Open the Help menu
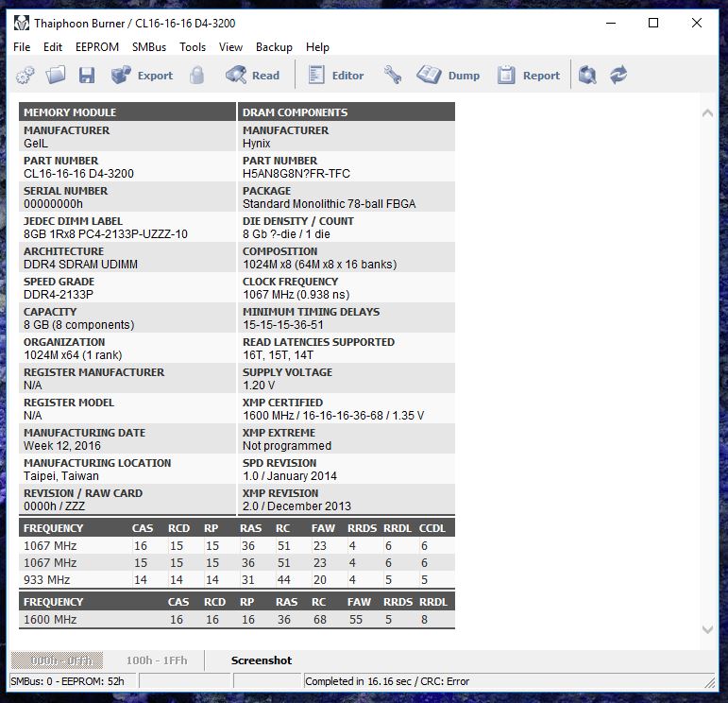Screen dimensions: 728x703 point(317,47)
